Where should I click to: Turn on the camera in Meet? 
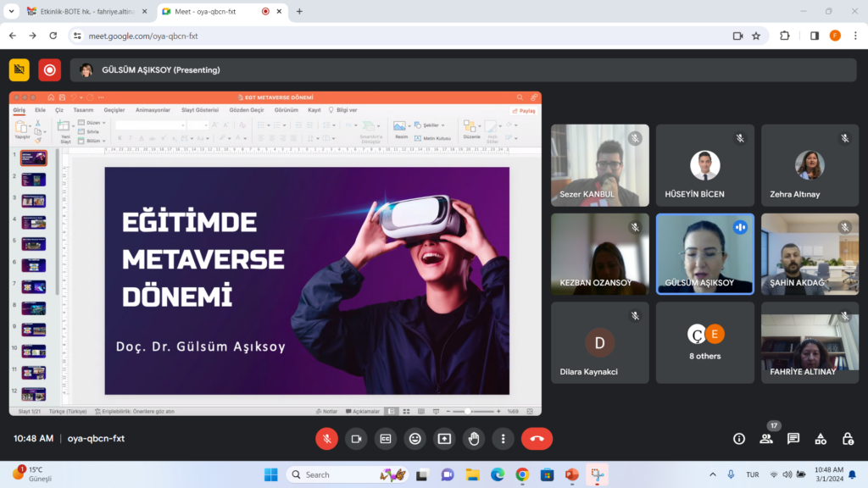[x=356, y=439]
